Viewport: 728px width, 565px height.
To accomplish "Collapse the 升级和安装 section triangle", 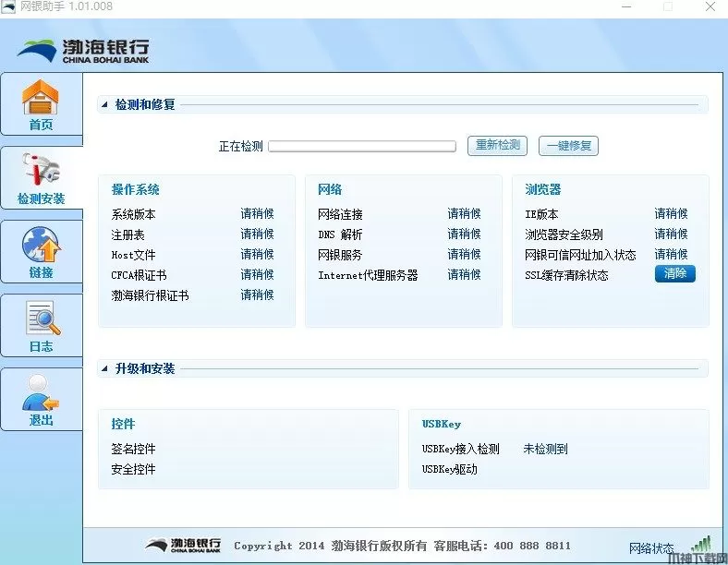I will coord(104,368).
